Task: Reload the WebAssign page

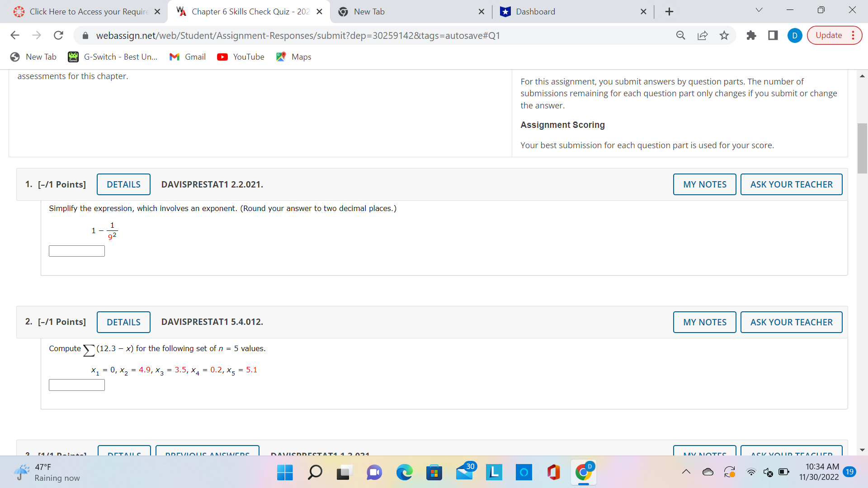Action: (58, 35)
